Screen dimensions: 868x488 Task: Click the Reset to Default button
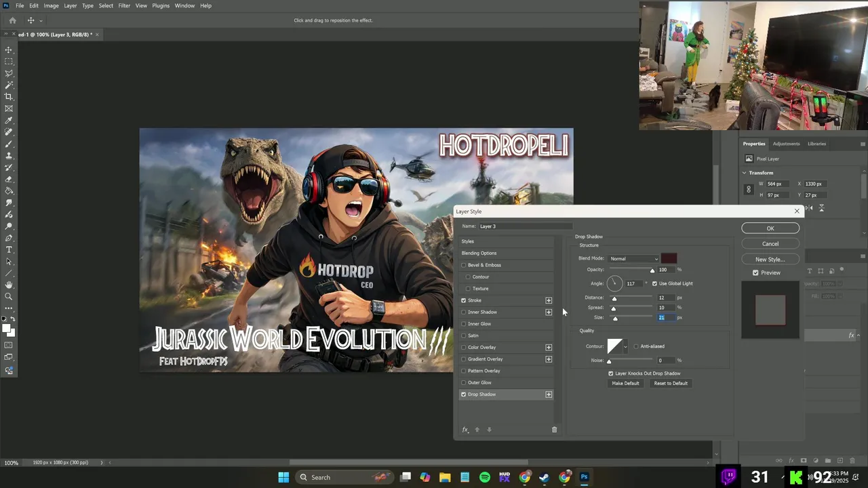pyautogui.click(x=670, y=383)
